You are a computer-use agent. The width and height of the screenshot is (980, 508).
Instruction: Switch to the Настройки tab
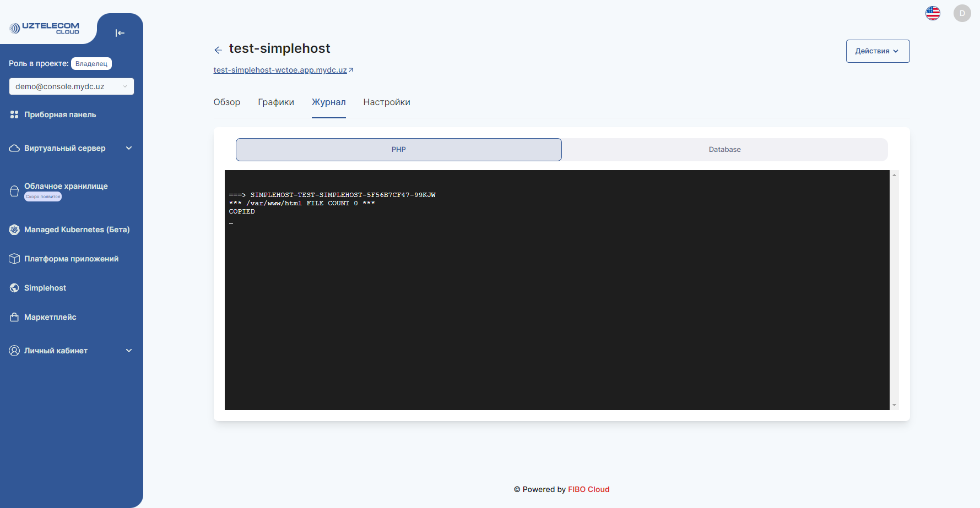coord(386,102)
